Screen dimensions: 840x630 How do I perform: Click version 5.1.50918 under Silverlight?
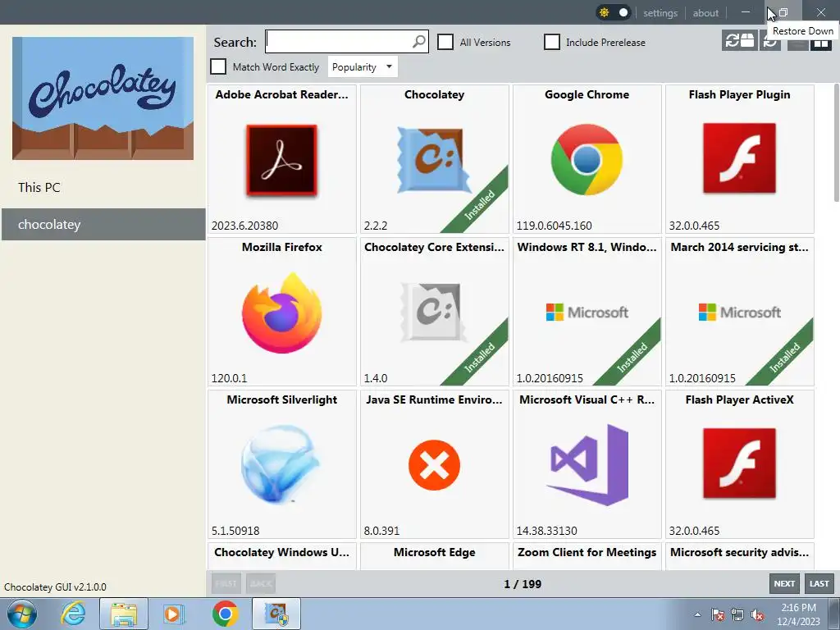(235, 531)
